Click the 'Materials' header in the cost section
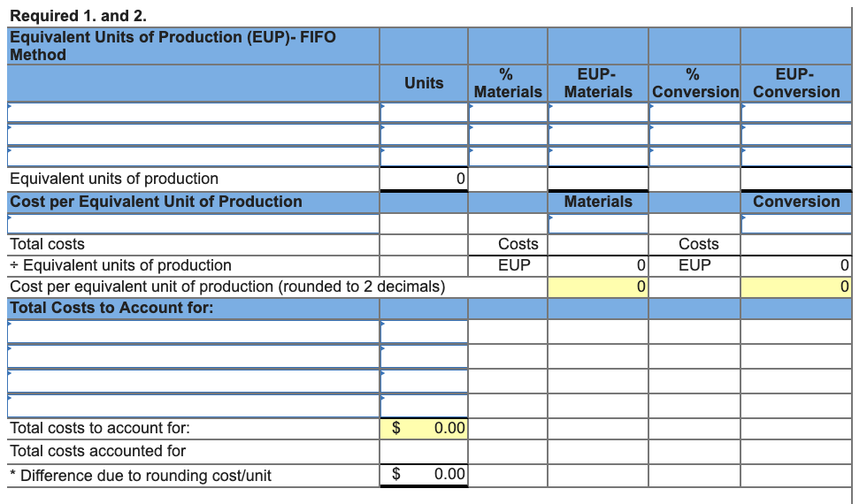The width and height of the screenshot is (867, 504). point(598,202)
